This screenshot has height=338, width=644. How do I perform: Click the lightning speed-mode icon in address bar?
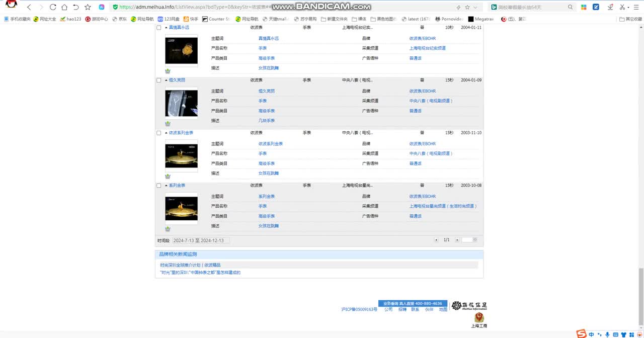click(x=458, y=7)
